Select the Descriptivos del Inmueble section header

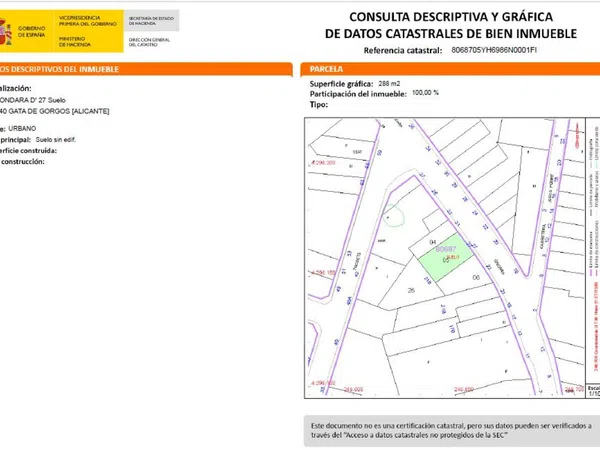point(60,69)
